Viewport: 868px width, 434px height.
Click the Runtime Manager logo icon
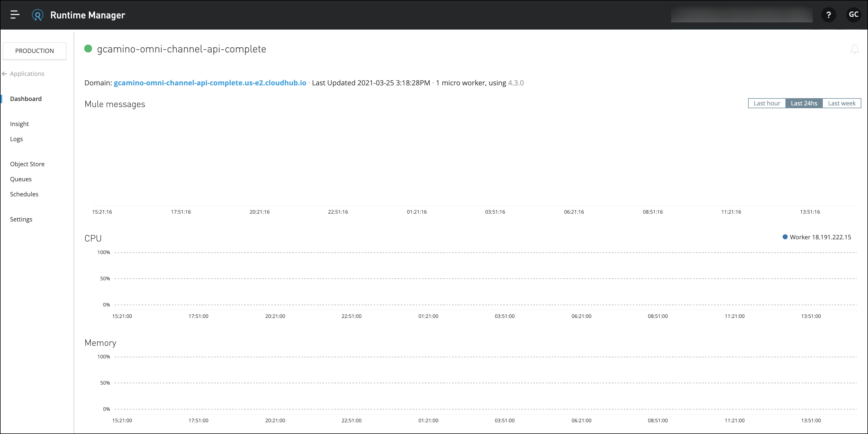pyautogui.click(x=37, y=15)
